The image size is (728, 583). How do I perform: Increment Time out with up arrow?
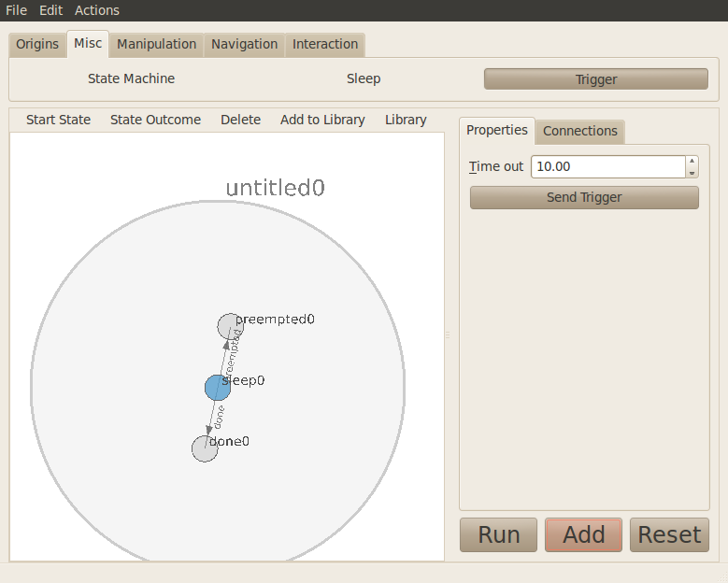pyautogui.click(x=692, y=161)
